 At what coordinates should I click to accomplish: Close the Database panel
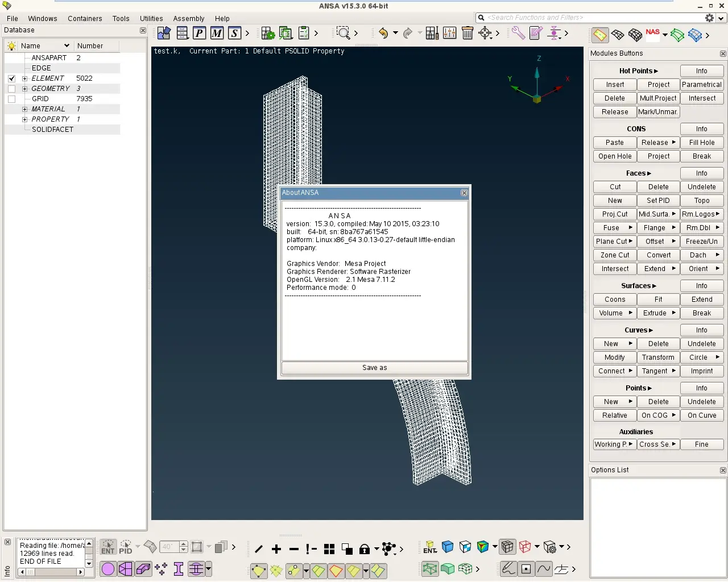(143, 30)
